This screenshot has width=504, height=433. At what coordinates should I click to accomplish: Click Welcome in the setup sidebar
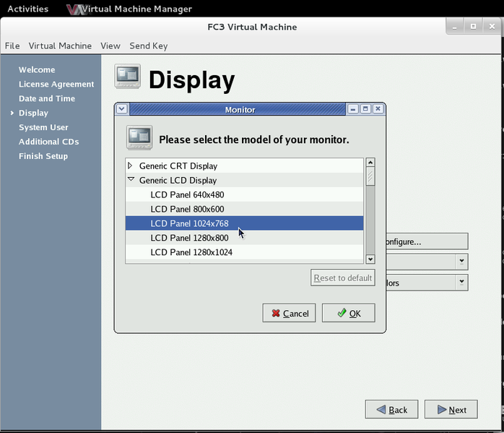coord(37,70)
